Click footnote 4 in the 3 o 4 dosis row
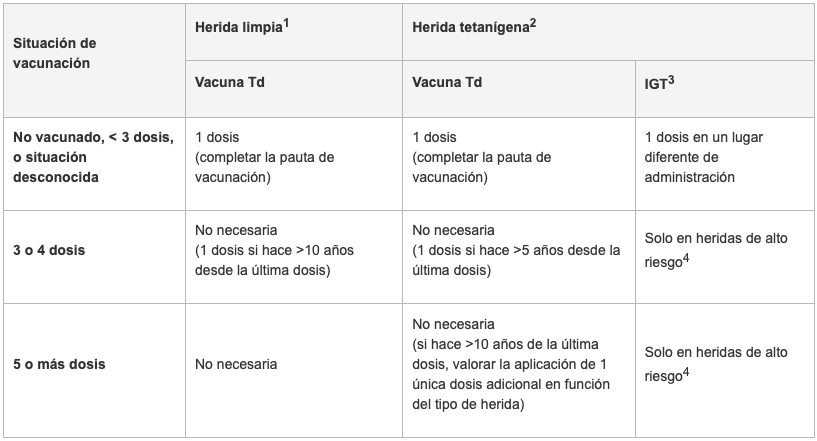Viewport: 817px width, 441px height. click(686, 259)
